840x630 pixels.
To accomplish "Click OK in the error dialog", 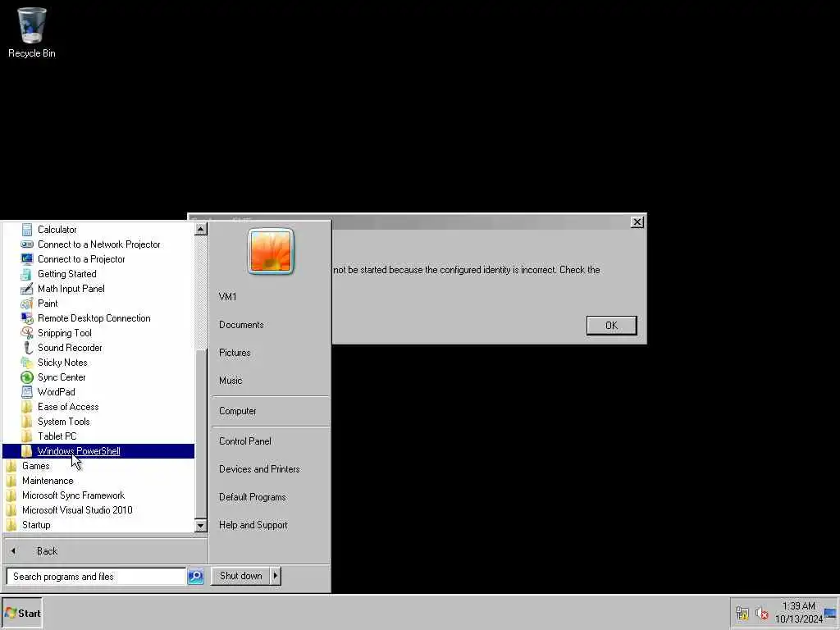I will point(611,325).
